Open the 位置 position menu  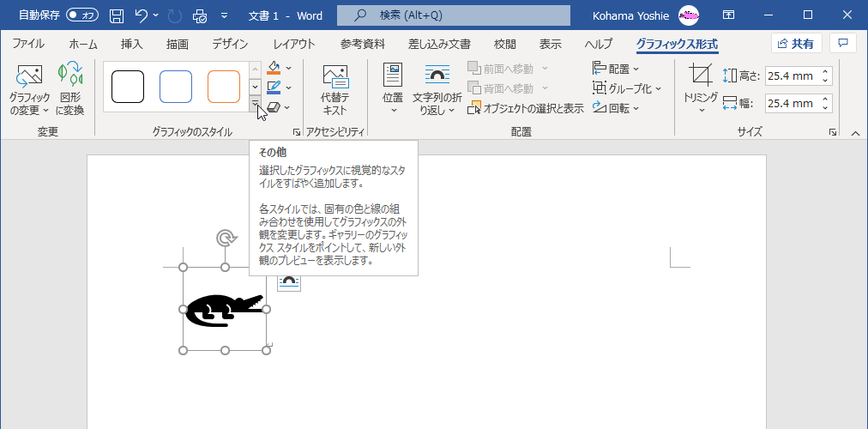point(393,88)
